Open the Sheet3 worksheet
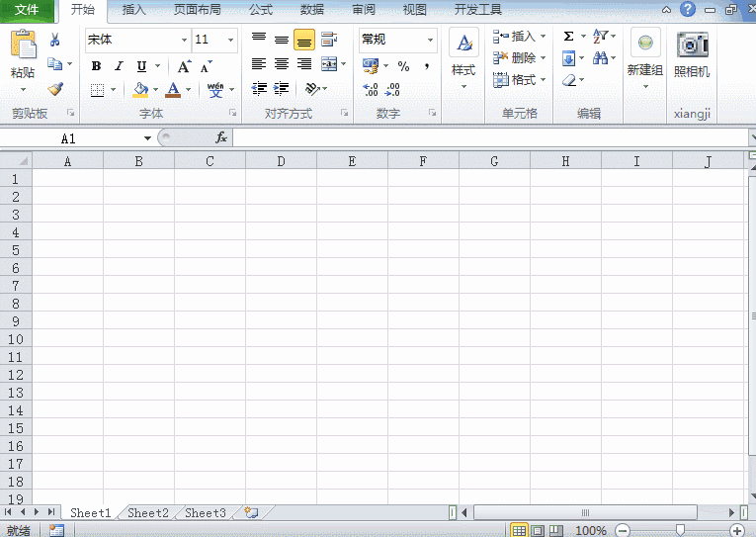Image resolution: width=756 pixels, height=537 pixels. 206,513
